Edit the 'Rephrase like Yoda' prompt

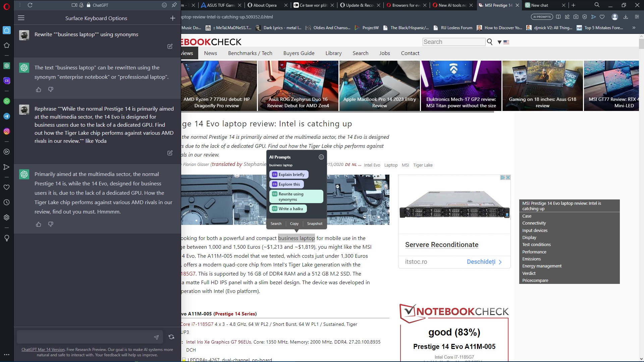[170, 153]
